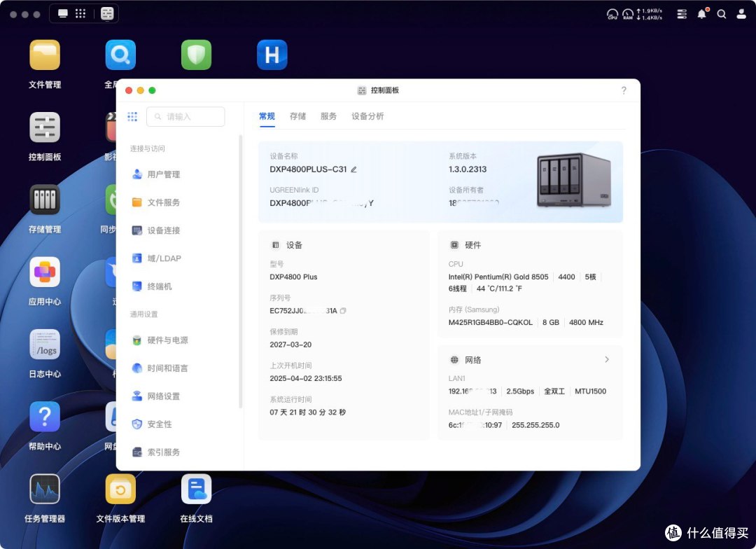This screenshot has height=549, width=756.
Task: Click the control panel grid home icon
Action: (132, 116)
